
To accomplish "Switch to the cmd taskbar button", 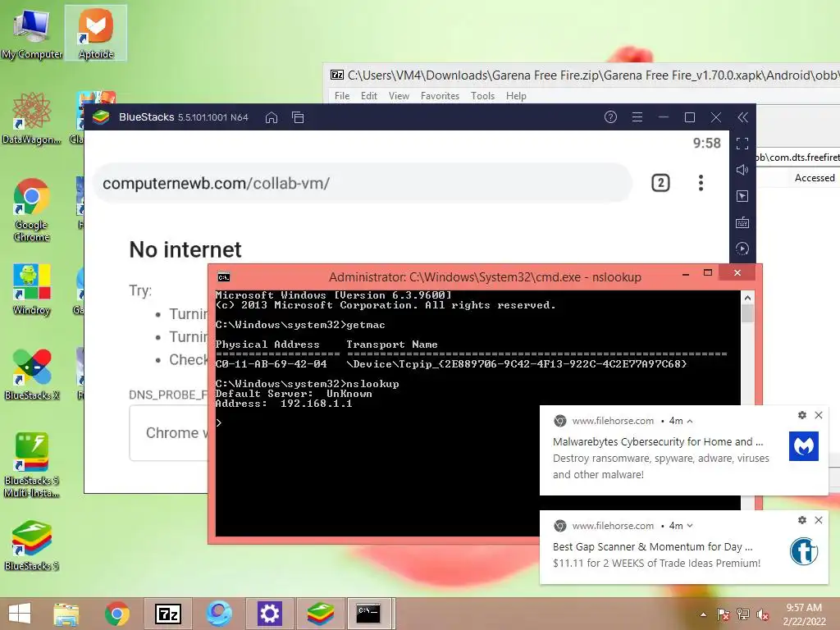I will pos(368,614).
